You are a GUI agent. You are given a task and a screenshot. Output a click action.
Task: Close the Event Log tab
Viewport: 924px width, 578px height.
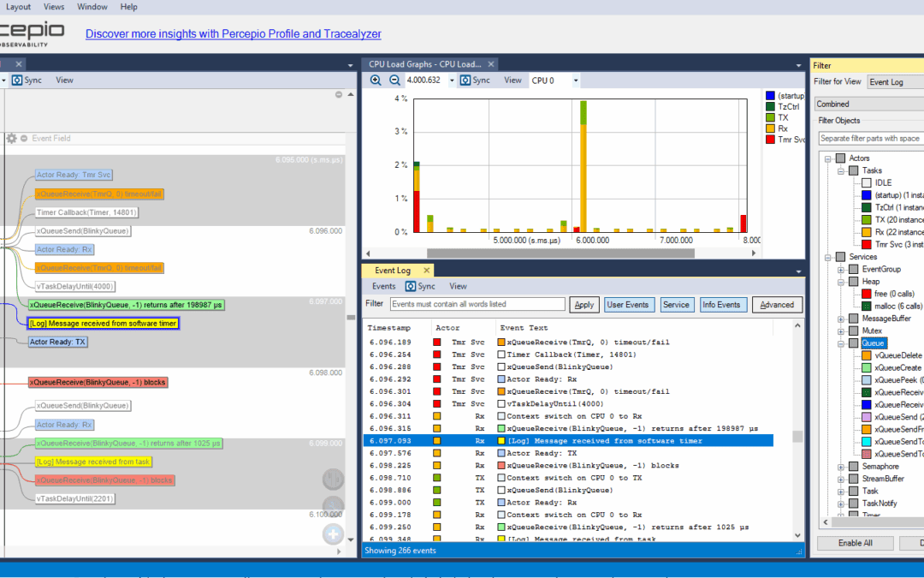427,270
